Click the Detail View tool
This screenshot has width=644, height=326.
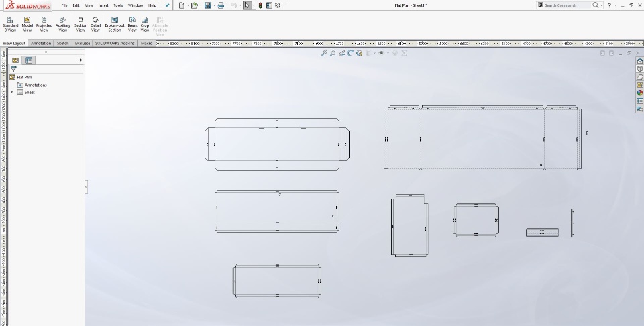95,24
